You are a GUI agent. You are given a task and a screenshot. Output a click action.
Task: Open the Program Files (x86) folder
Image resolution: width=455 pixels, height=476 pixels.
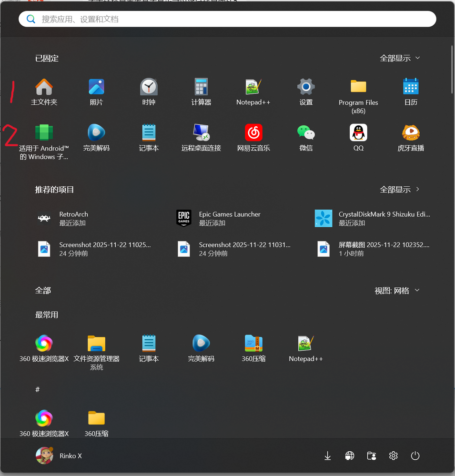(x=358, y=96)
